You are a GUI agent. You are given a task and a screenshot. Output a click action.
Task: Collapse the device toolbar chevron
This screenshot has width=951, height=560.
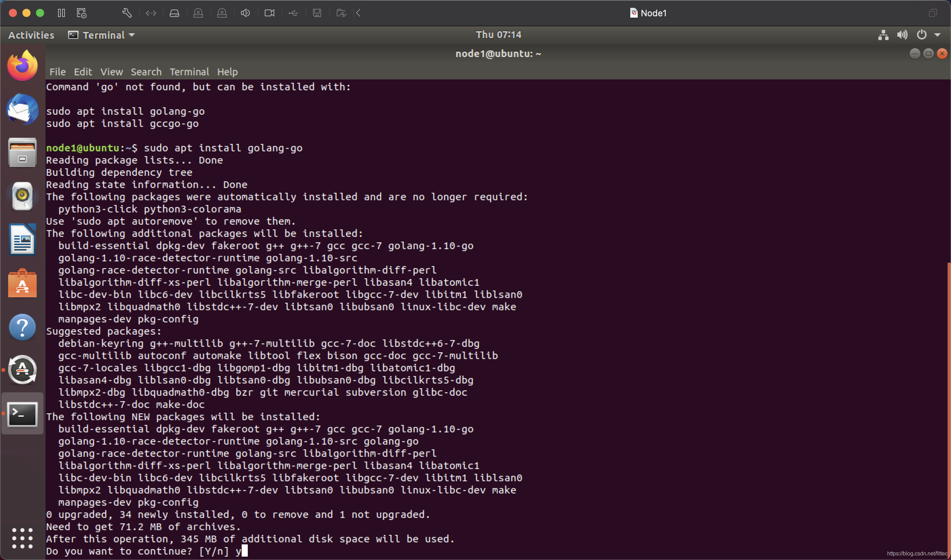click(x=358, y=13)
